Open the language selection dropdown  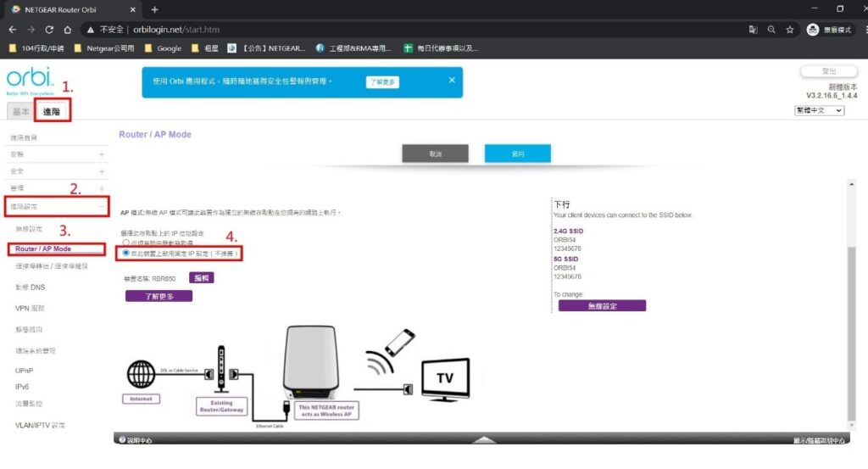point(819,110)
